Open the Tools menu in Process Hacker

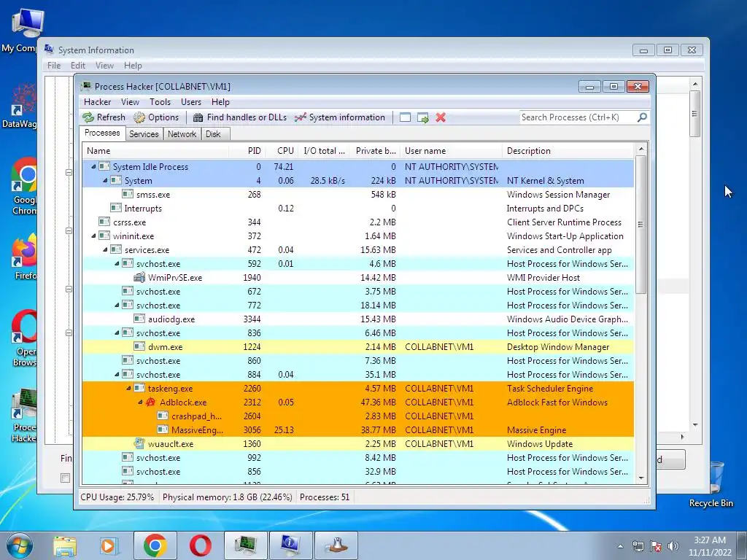point(160,102)
